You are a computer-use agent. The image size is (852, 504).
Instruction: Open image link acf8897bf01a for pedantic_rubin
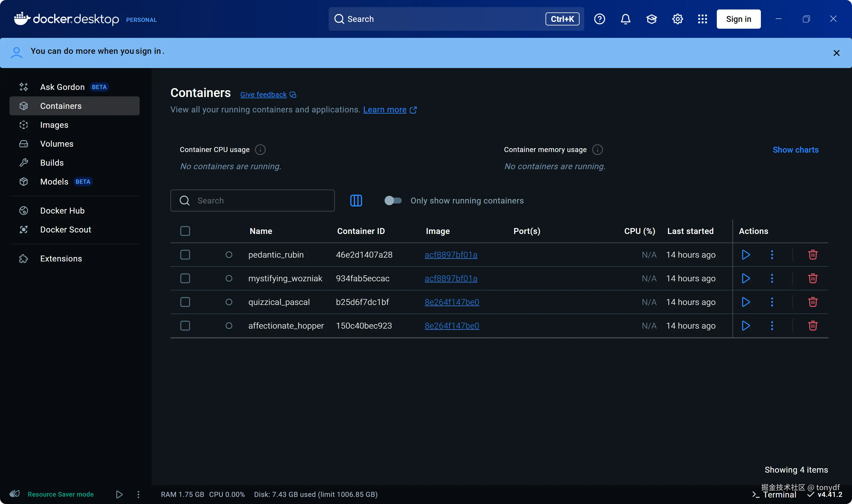tap(451, 255)
